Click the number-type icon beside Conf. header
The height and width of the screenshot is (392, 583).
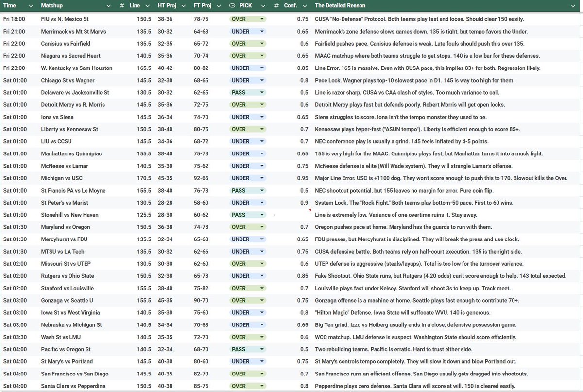click(x=276, y=5)
